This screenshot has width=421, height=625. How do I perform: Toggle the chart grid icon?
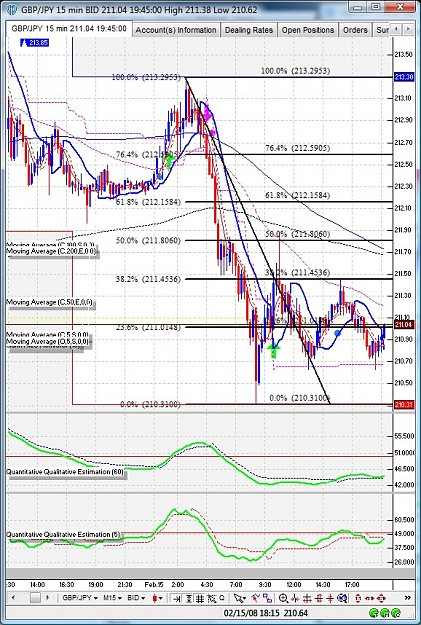[200, 598]
